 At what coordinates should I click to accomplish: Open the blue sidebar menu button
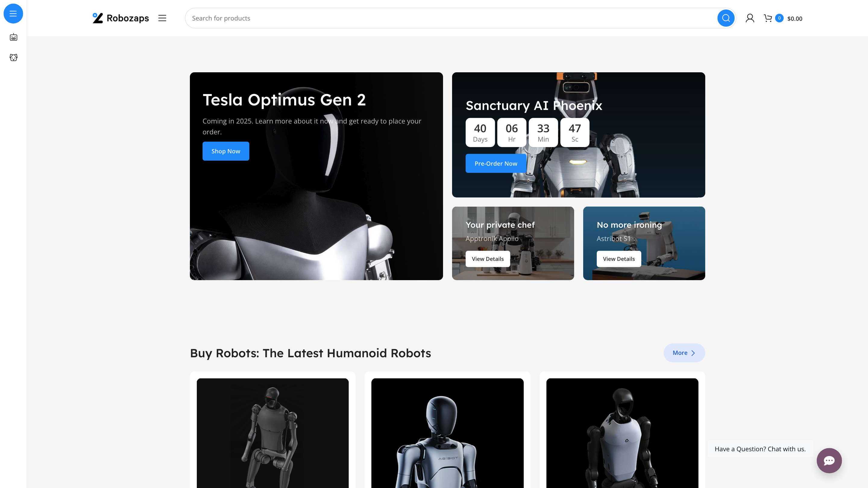(x=13, y=14)
